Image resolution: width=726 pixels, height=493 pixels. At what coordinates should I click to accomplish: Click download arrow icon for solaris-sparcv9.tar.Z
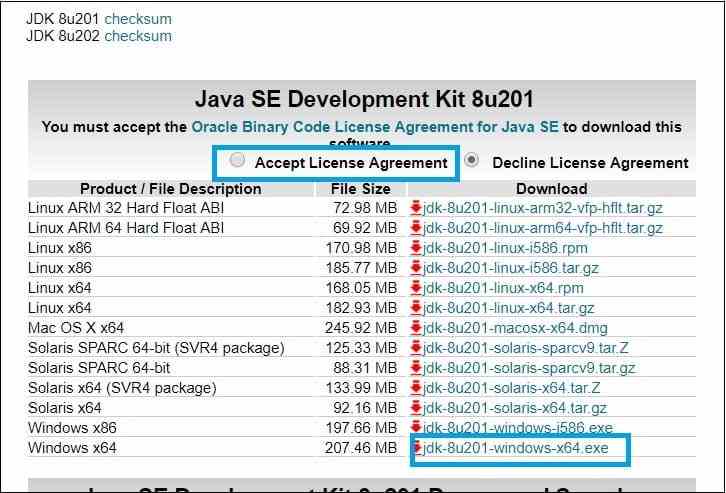416,348
